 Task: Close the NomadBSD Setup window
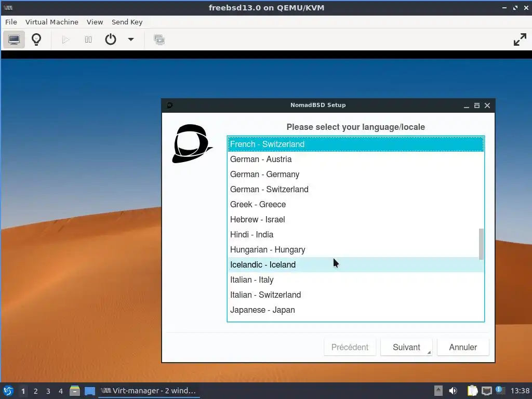[x=487, y=105]
